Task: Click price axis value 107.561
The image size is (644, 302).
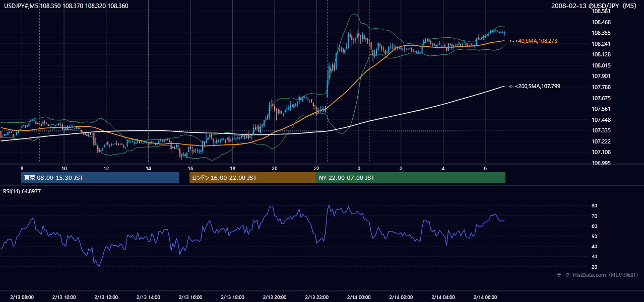Action: click(x=601, y=109)
